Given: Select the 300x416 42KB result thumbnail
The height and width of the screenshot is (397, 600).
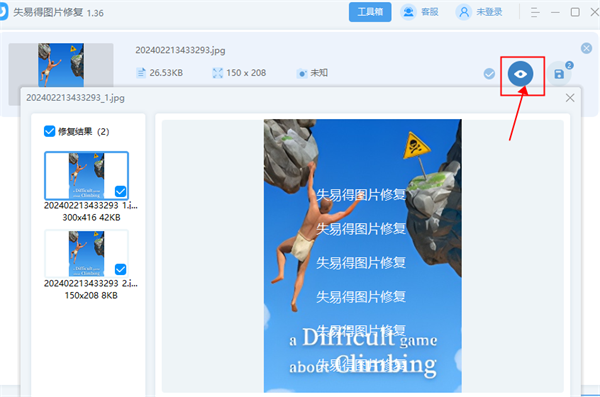Looking at the screenshot, I should coord(86,175).
